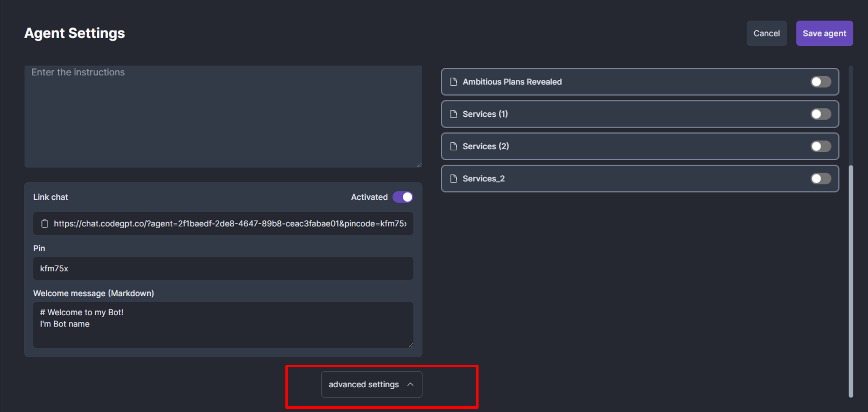This screenshot has height=412, width=868.
Task: Click the file icon next to Services (1)
Action: click(453, 114)
